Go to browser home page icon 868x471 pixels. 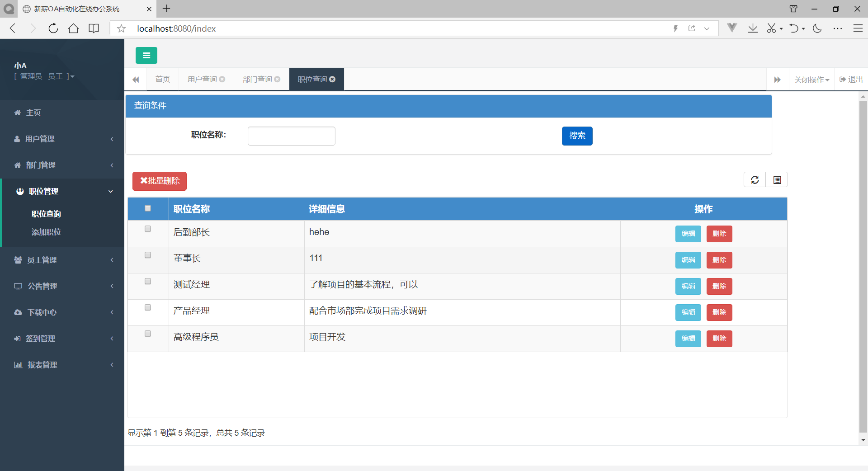(x=73, y=28)
